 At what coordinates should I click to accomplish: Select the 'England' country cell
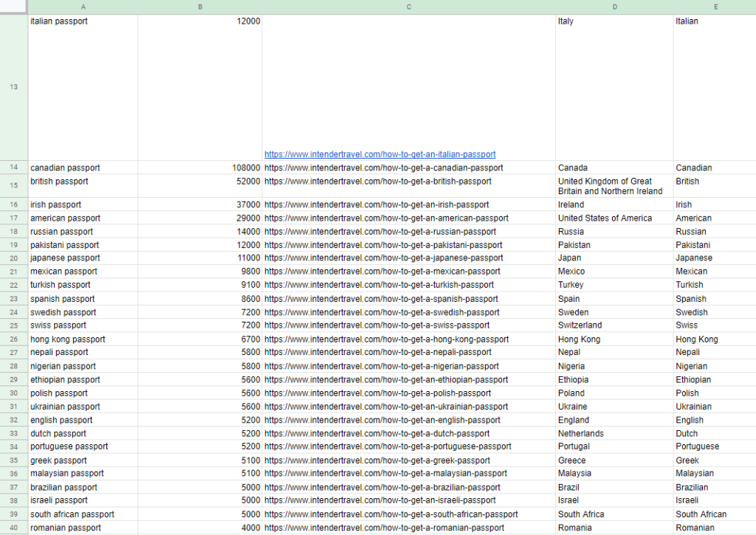[614, 420]
